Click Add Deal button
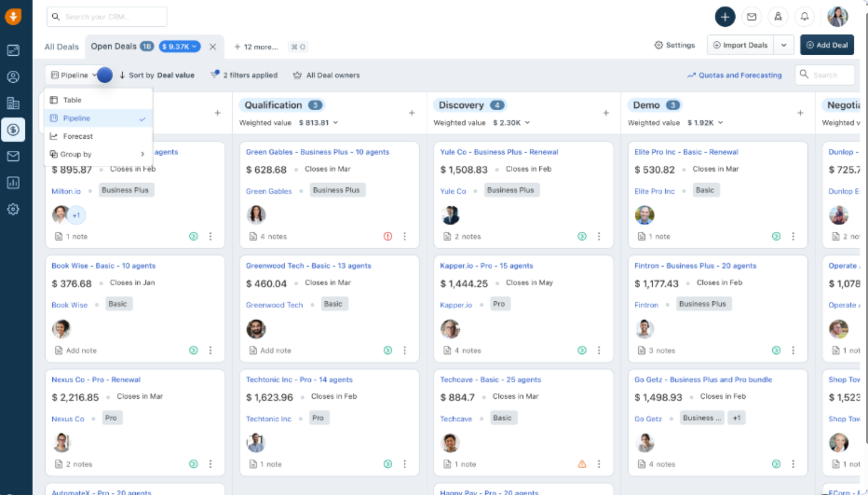Screen dimensions: 868x495 [826, 45]
